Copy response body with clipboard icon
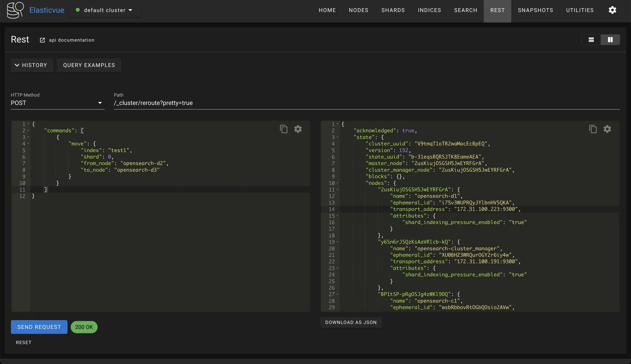 tap(593, 129)
